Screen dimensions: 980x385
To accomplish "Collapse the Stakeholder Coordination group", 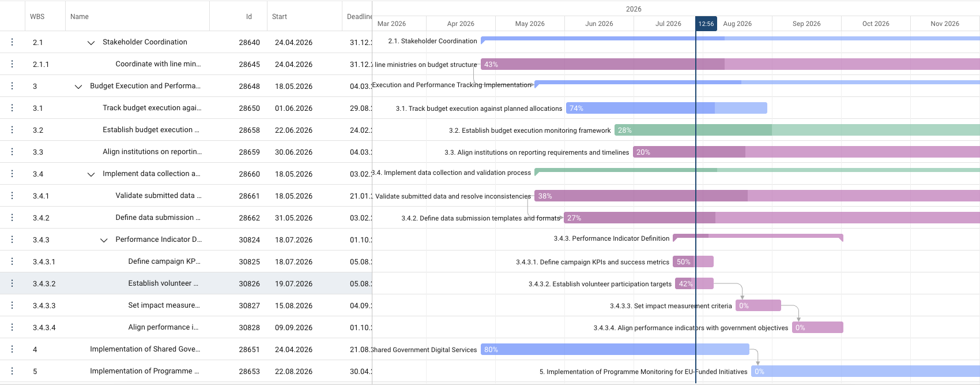I will tap(91, 43).
